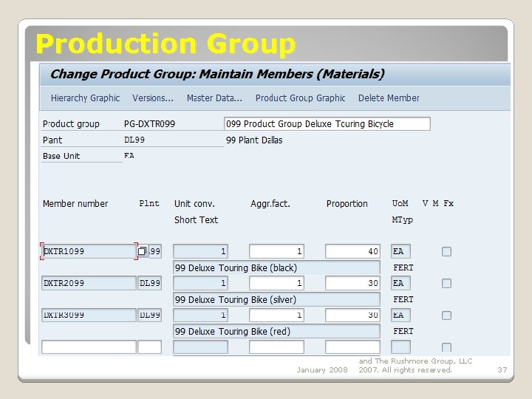Tick the checkbox in the DXTR1099 row
The height and width of the screenshot is (399, 532).
coord(446,251)
